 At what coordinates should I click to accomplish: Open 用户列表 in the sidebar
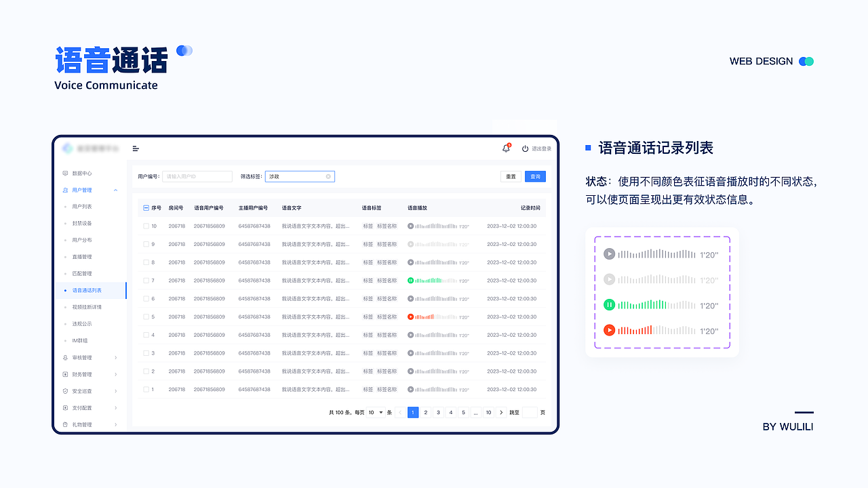coord(82,207)
